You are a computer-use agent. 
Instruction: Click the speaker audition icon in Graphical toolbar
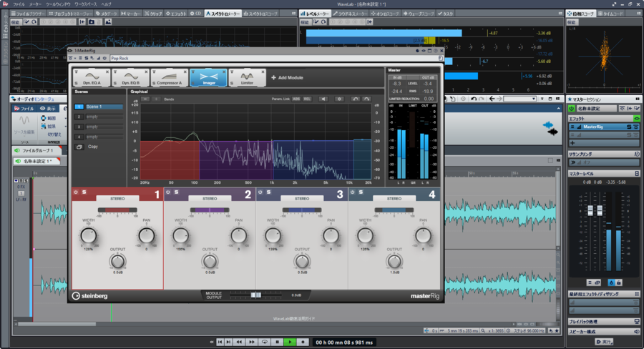pos(323,99)
